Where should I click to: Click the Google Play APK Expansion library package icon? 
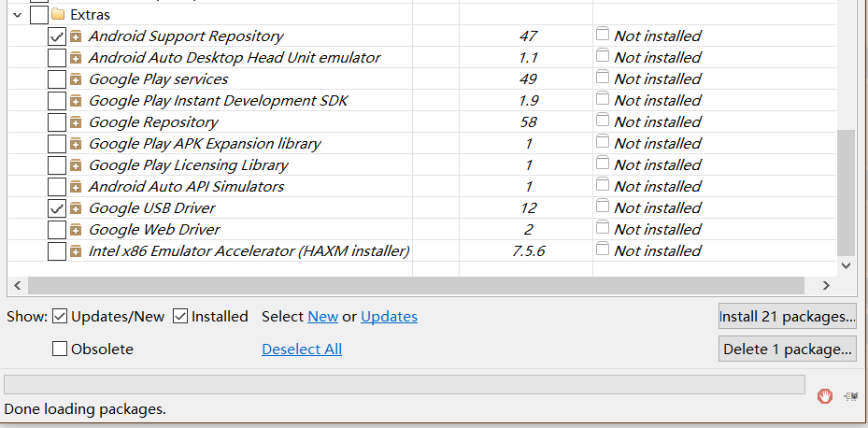(x=76, y=144)
